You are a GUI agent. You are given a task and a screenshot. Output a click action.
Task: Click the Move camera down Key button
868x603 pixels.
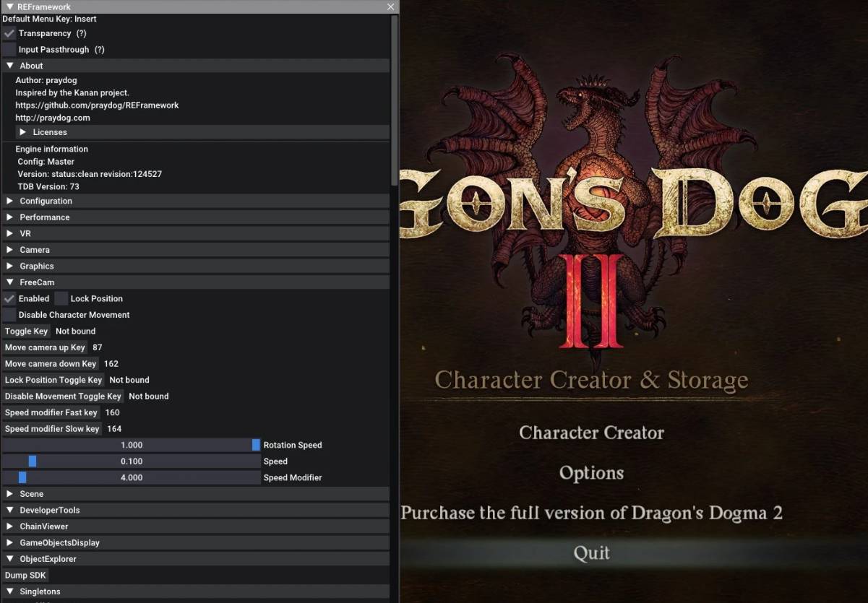click(51, 364)
